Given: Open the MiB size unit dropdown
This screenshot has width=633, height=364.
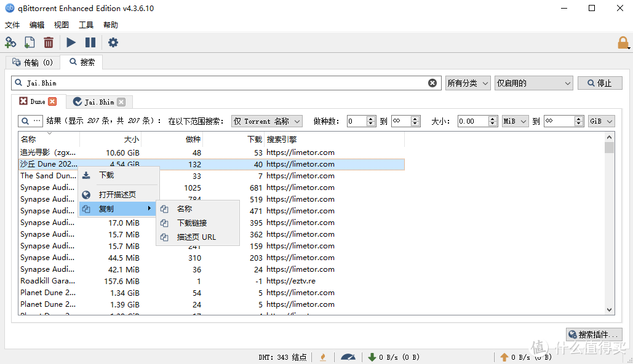Looking at the screenshot, I should coord(514,121).
